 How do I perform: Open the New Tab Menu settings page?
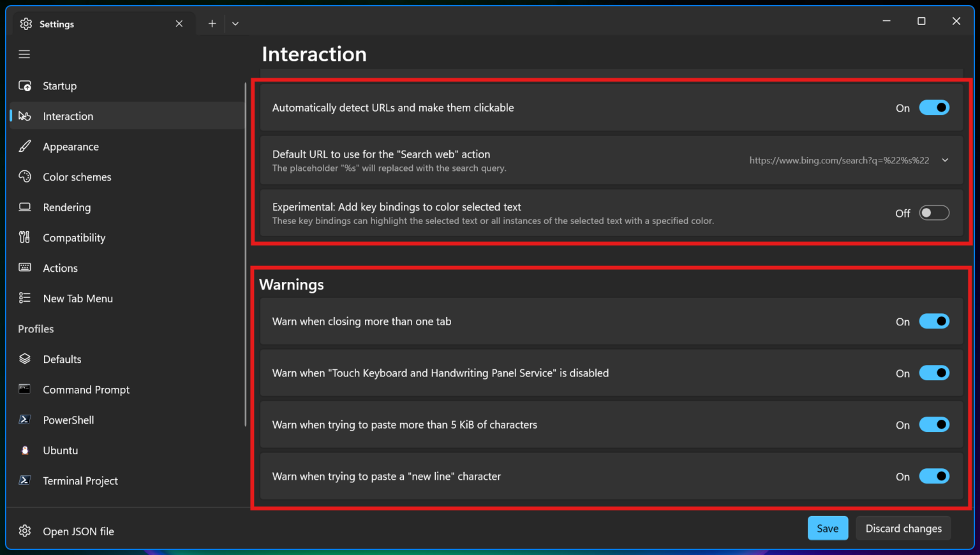[x=78, y=299]
